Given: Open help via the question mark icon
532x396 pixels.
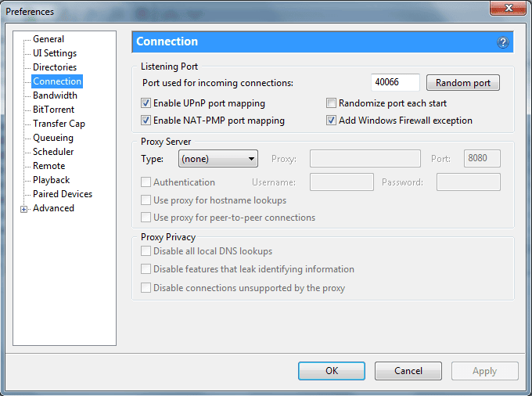Looking at the screenshot, I should pyautogui.click(x=503, y=42).
